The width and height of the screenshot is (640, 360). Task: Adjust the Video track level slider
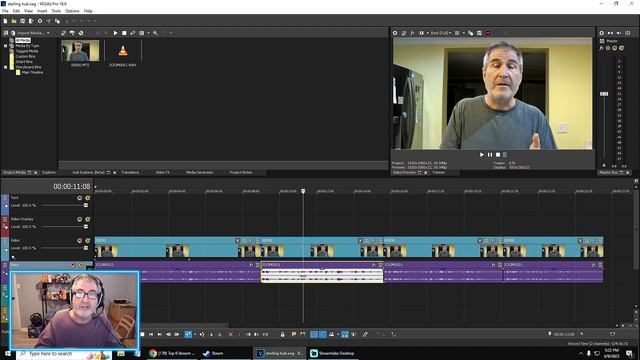point(86,248)
